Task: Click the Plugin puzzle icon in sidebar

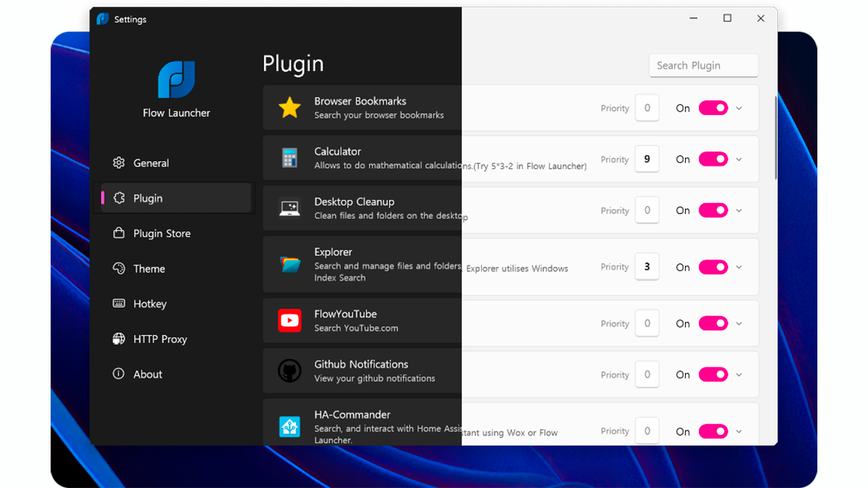Action: click(119, 198)
